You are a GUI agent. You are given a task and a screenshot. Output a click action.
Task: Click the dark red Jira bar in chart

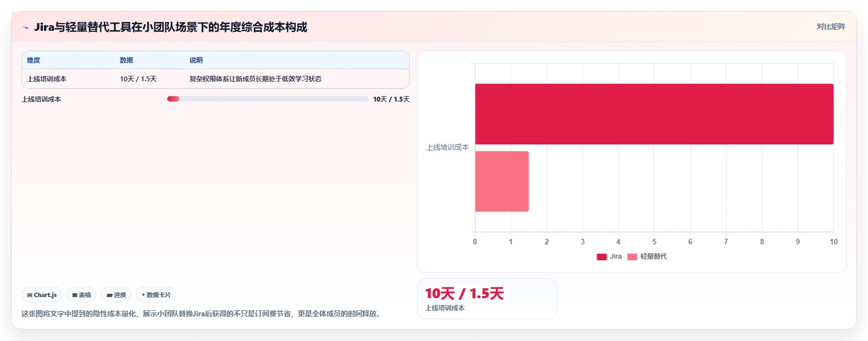654,114
